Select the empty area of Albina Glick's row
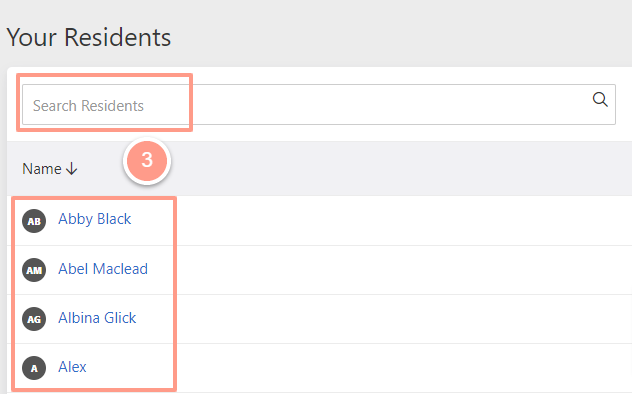 tap(403, 319)
